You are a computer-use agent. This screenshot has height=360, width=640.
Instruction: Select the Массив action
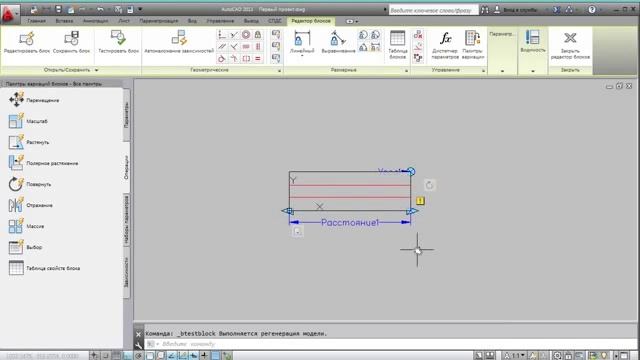27,226
